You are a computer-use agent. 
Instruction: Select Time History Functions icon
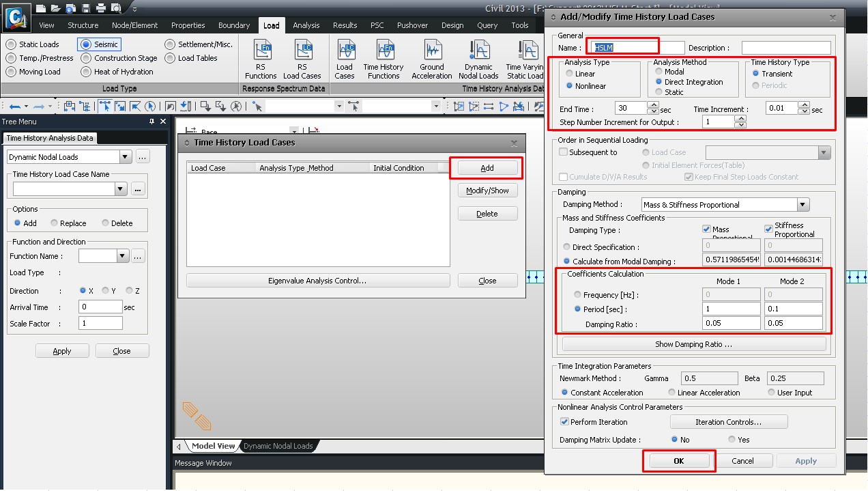pyautogui.click(x=383, y=59)
